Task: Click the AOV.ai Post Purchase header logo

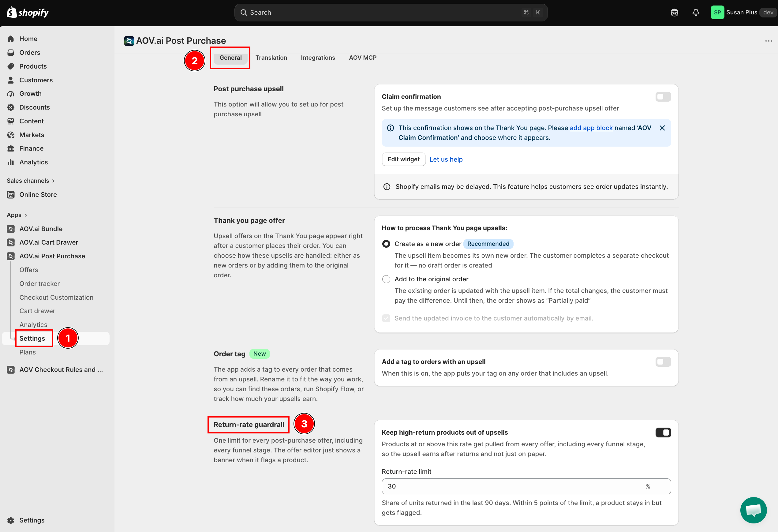Action: (x=129, y=41)
